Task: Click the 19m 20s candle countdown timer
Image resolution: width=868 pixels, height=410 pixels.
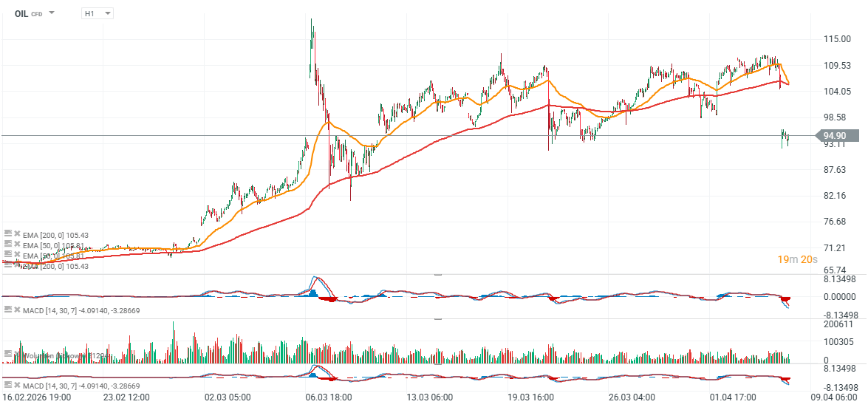Action: tap(796, 259)
